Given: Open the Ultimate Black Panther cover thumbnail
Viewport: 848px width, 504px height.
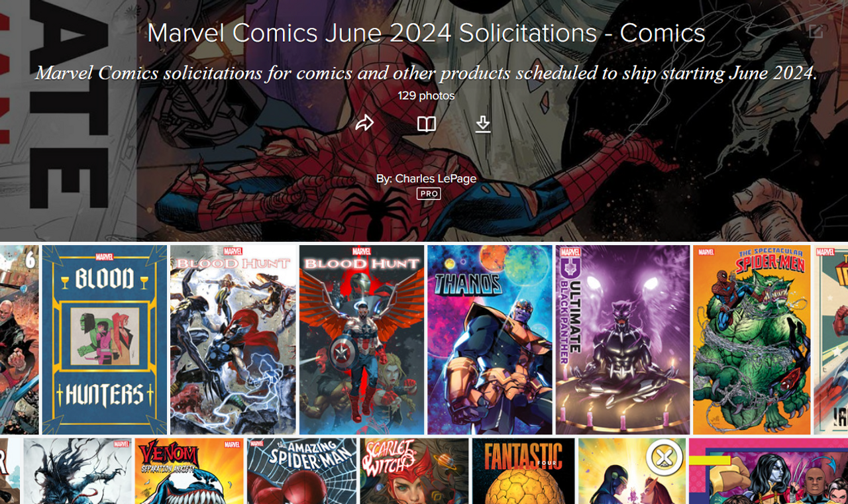Looking at the screenshot, I should pyautogui.click(x=623, y=340).
